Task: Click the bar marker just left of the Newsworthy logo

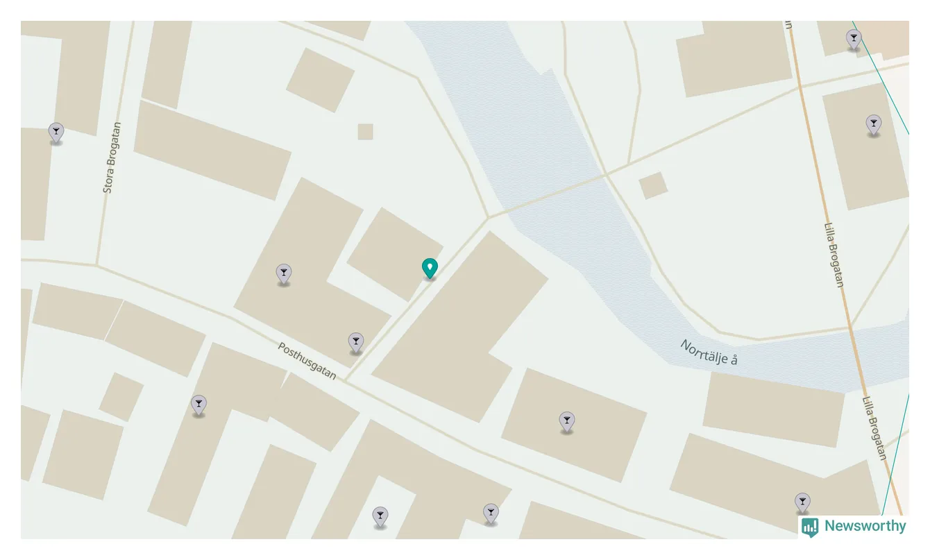Action: point(802,503)
